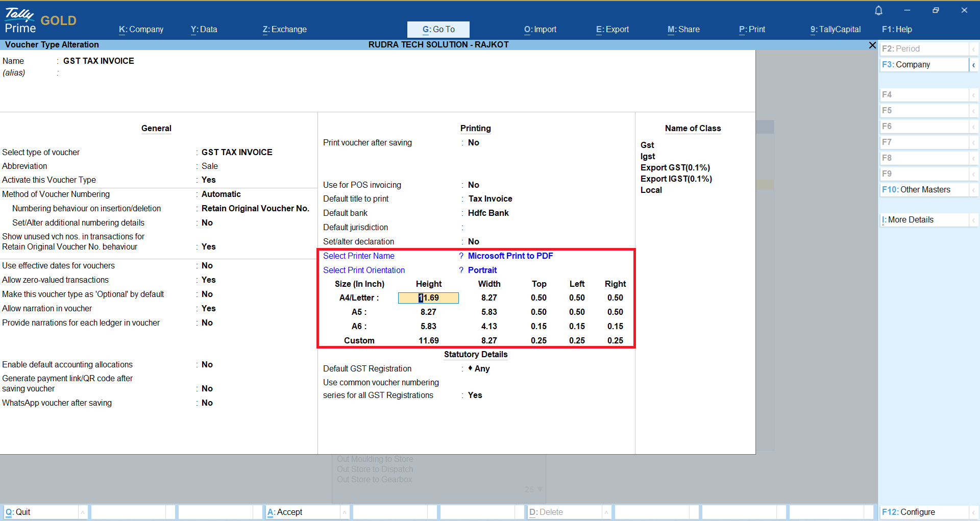This screenshot has height=521, width=980.
Task: Open printer list showing Microsoft Print to PDF
Action: point(510,256)
